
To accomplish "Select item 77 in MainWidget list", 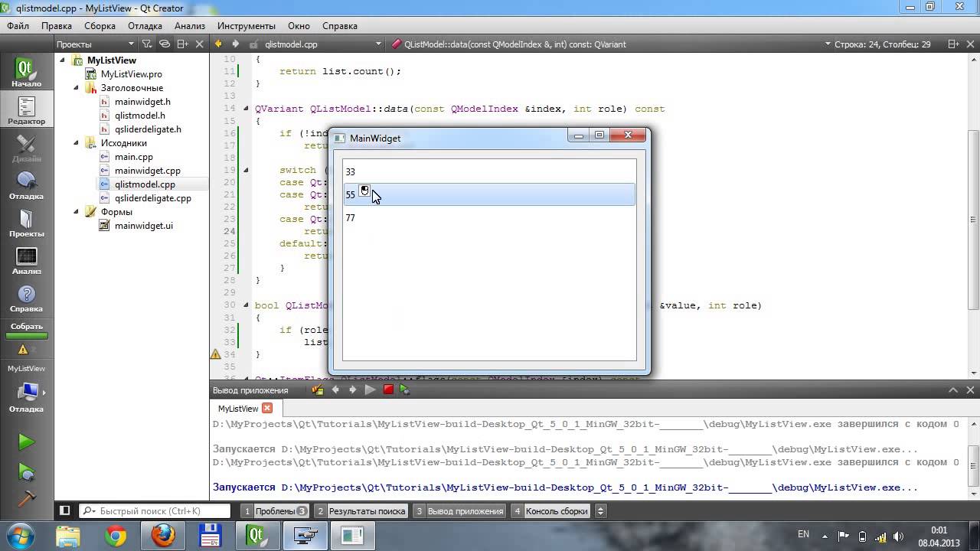I will (489, 218).
